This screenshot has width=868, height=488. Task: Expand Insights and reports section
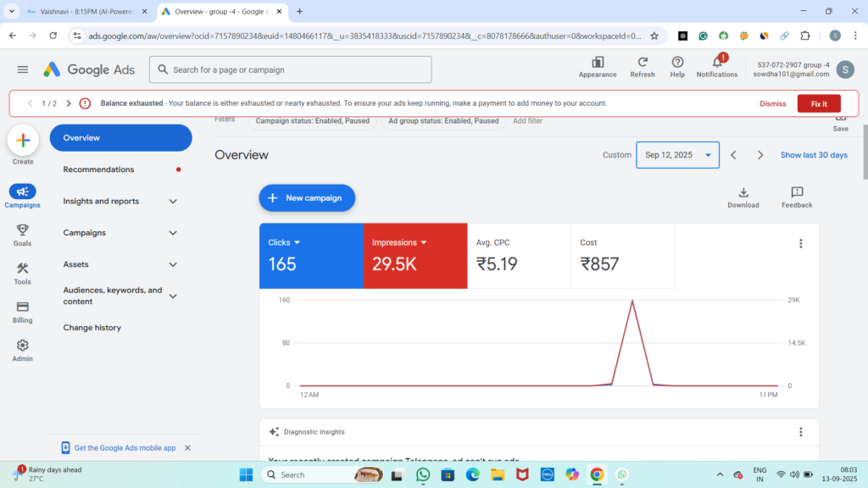point(173,202)
